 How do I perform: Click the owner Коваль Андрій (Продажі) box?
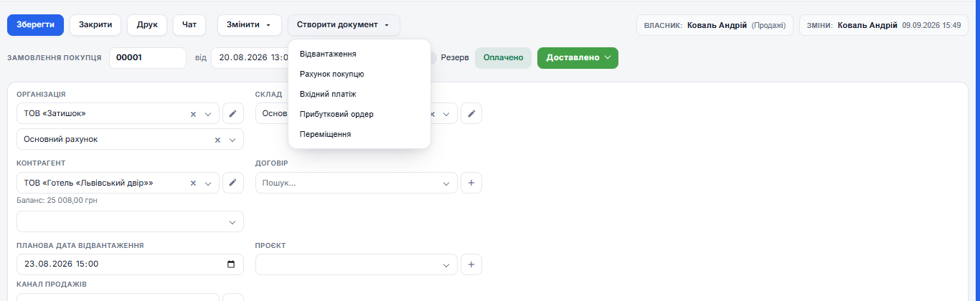tap(715, 25)
